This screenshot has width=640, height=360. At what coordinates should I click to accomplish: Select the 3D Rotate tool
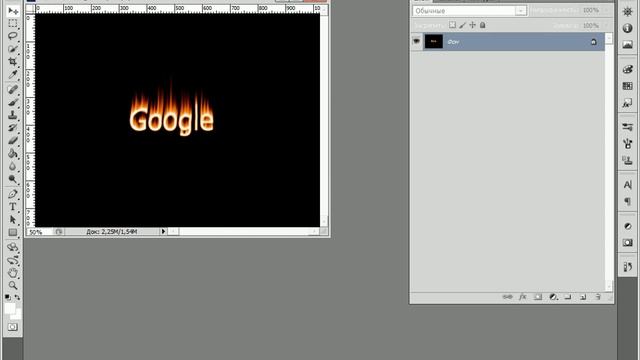[x=13, y=247]
